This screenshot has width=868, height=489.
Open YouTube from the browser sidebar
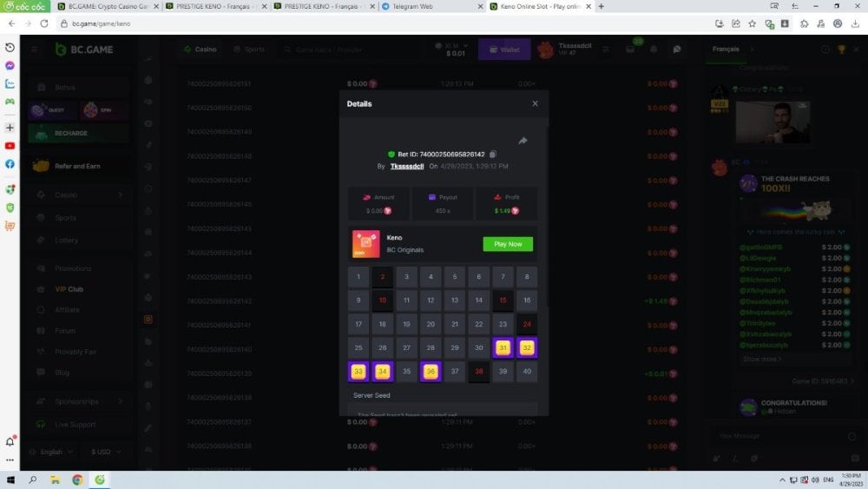coord(10,146)
